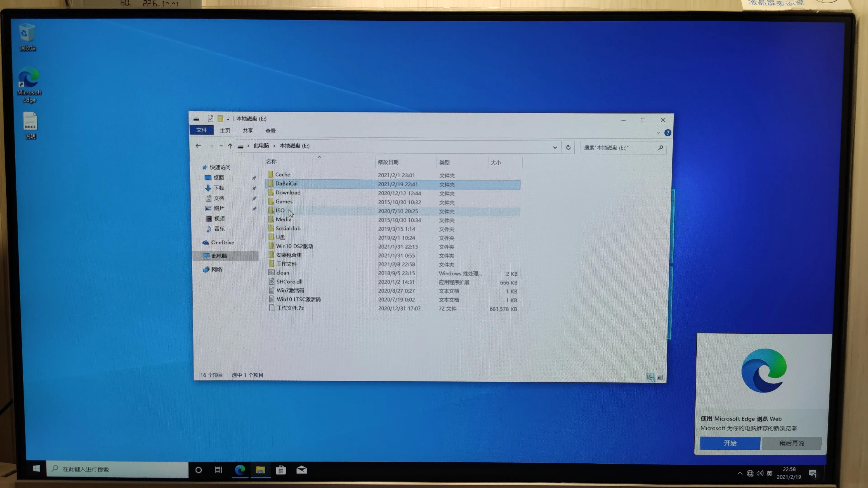The image size is (868, 488).
Task: Click 稍后再说 button in Edge popup
Action: [x=792, y=443]
